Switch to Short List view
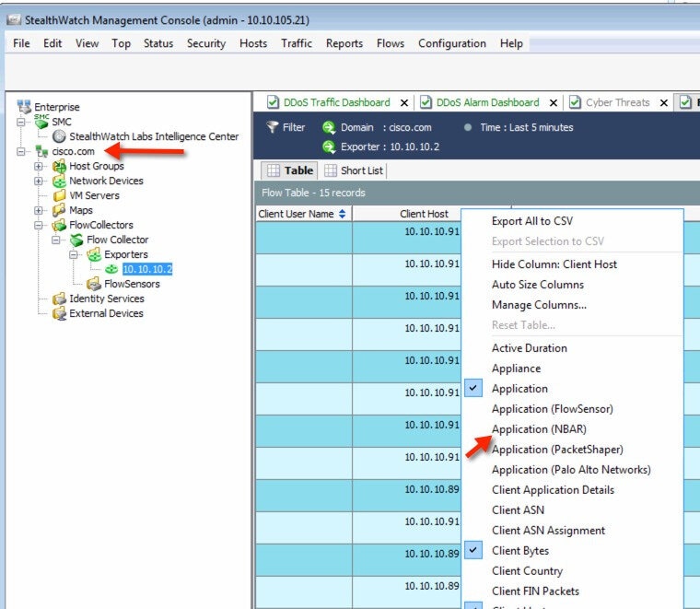Screen dimensions: 700x609 coord(356,170)
